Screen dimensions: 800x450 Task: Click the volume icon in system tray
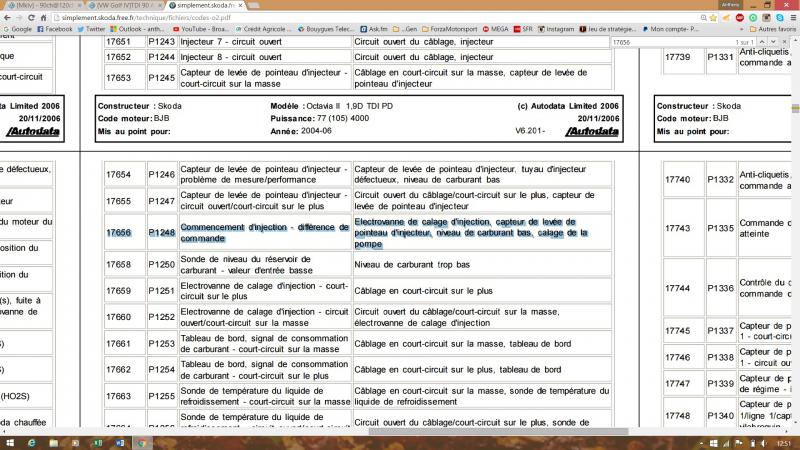tap(763, 443)
